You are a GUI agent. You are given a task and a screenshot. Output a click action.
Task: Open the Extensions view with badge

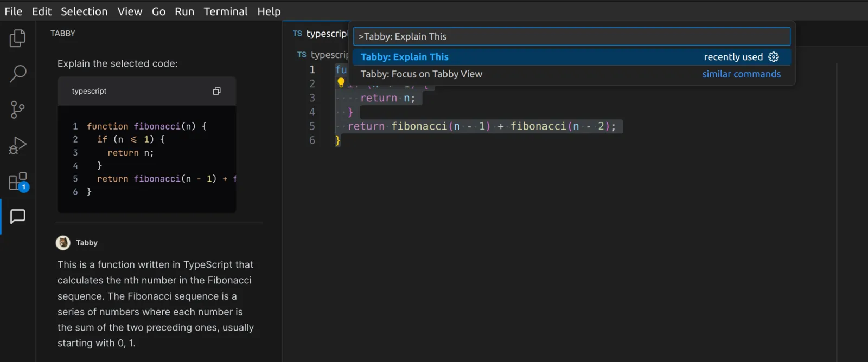[17, 182]
